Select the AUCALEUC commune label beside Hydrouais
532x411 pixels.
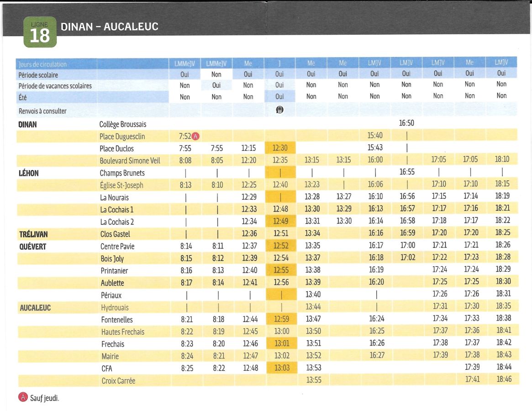[35, 308]
